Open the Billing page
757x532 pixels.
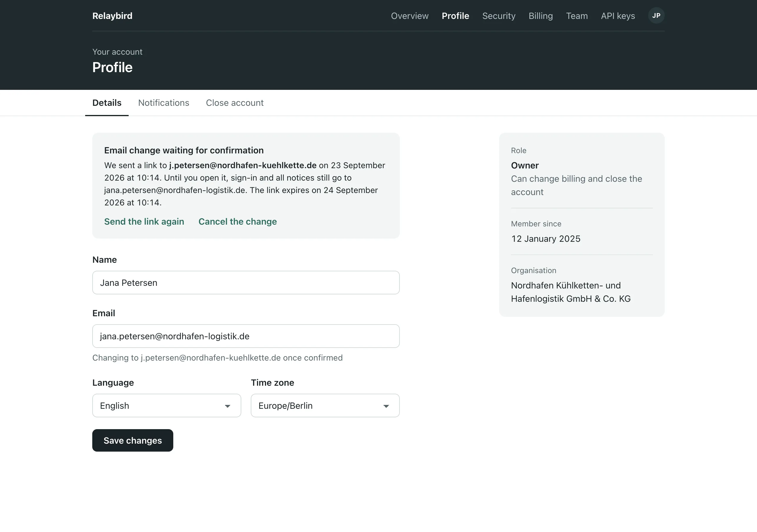pos(540,16)
